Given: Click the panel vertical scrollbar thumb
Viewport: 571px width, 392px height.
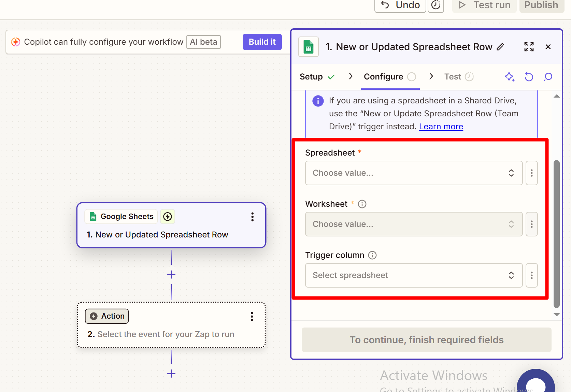Looking at the screenshot, I should click(x=557, y=234).
